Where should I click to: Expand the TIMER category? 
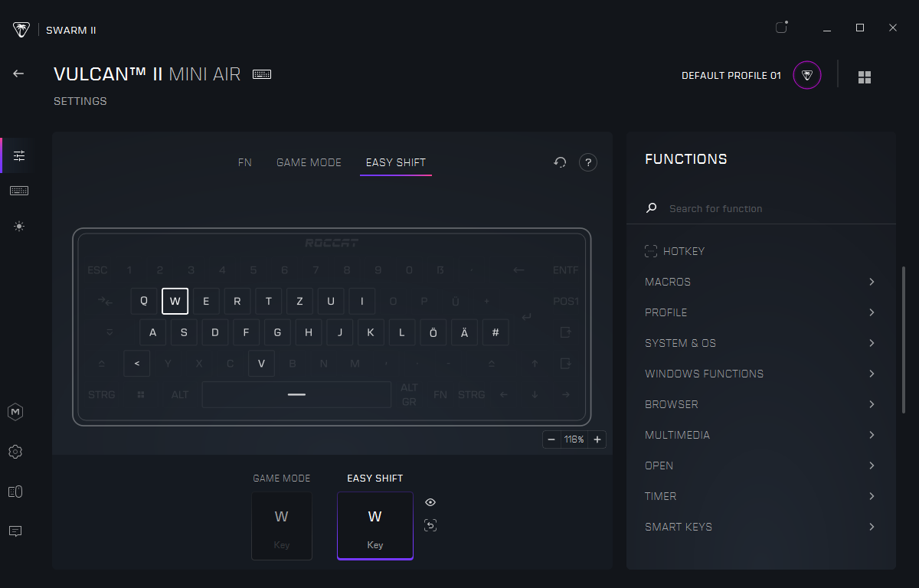tap(760, 496)
